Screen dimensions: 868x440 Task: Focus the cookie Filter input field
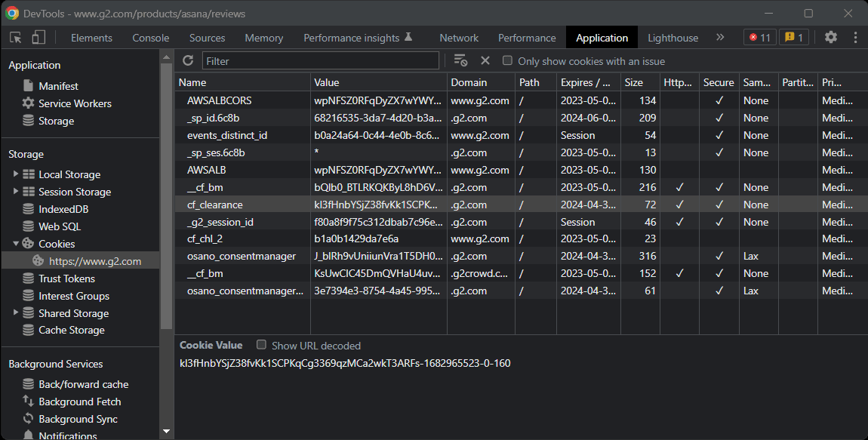[321, 61]
